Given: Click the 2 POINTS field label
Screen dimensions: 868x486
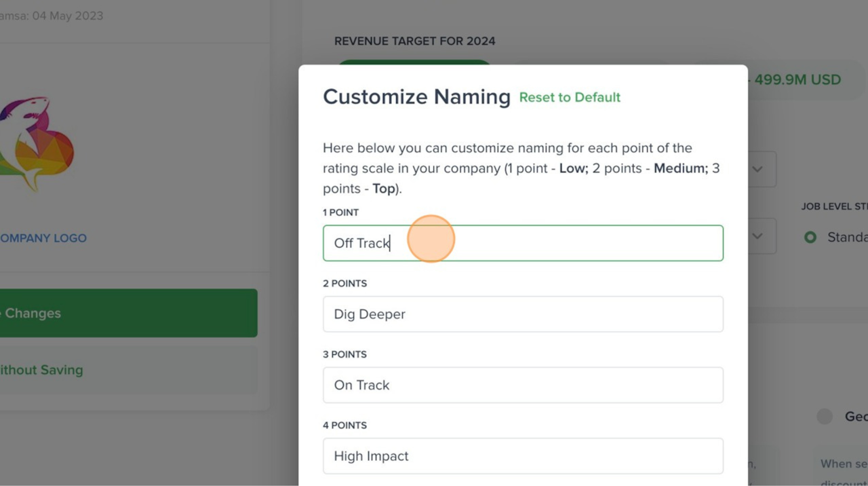Looking at the screenshot, I should 344,283.
